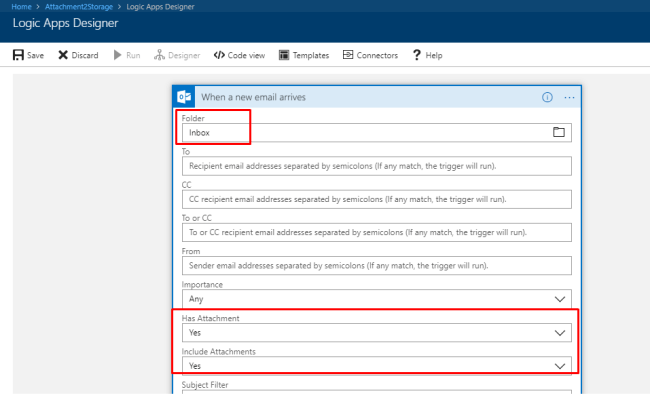Click the 'Importance' label

[202, 285]
